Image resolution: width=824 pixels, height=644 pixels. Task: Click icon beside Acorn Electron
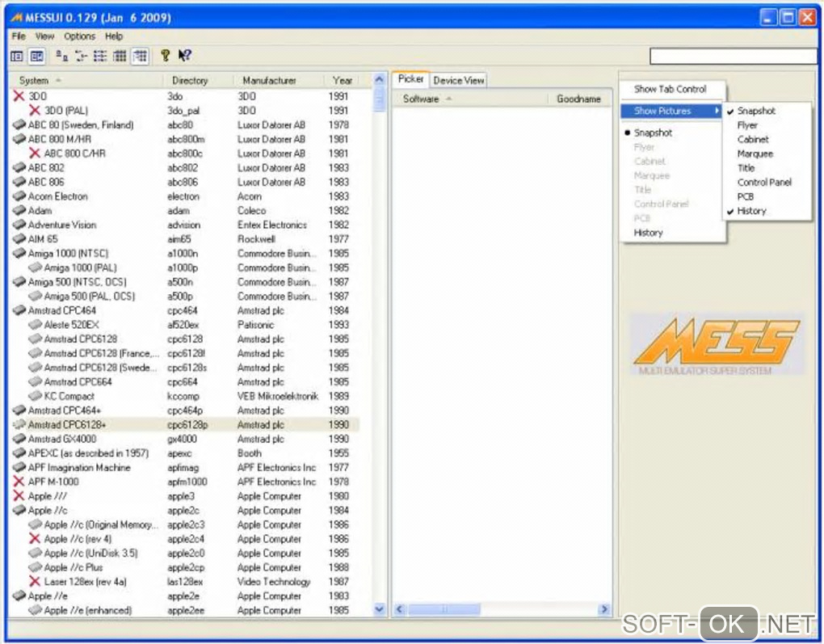(x=19, y=196)
